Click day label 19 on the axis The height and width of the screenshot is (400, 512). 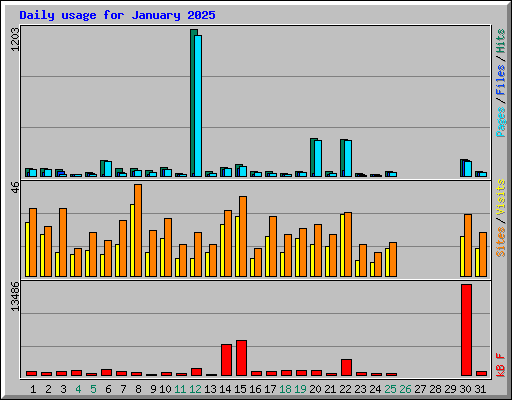click(x=300, y=389)
